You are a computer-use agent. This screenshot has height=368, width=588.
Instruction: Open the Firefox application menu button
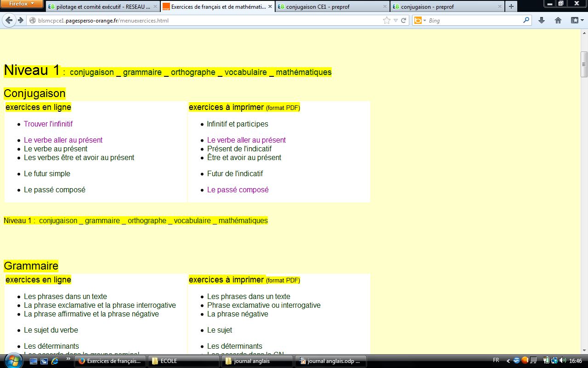pyautogui.click(x=22, y=4)
